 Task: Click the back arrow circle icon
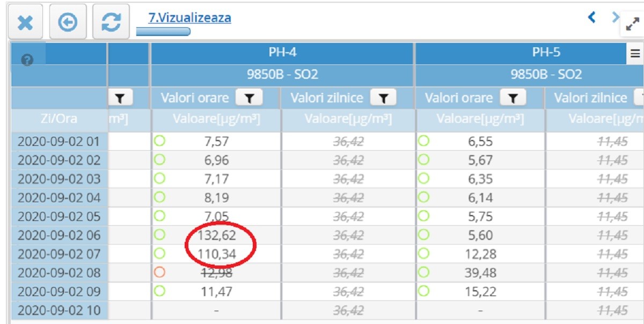[x=68, y=22]
